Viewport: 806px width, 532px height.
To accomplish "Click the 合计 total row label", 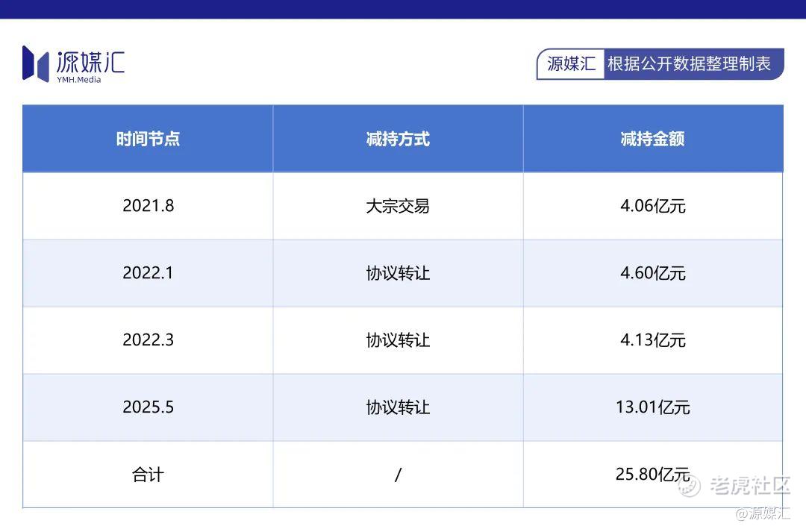I will (x=148, y=475).
